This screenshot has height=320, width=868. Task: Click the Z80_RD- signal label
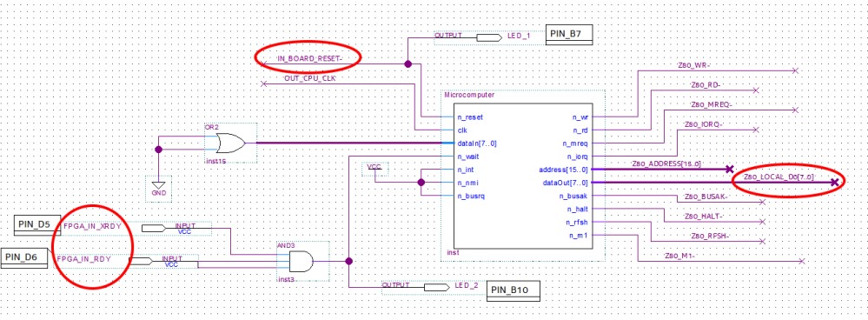[x=706, y=84]
